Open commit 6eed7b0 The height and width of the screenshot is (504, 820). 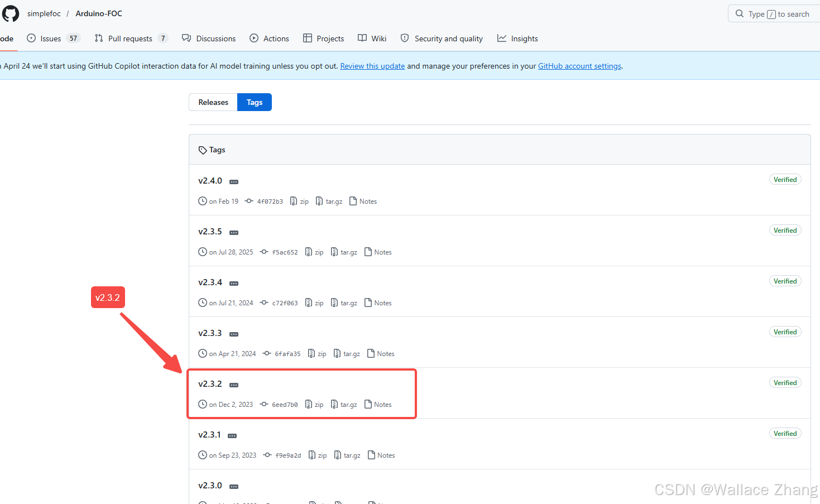click(279, 405)
